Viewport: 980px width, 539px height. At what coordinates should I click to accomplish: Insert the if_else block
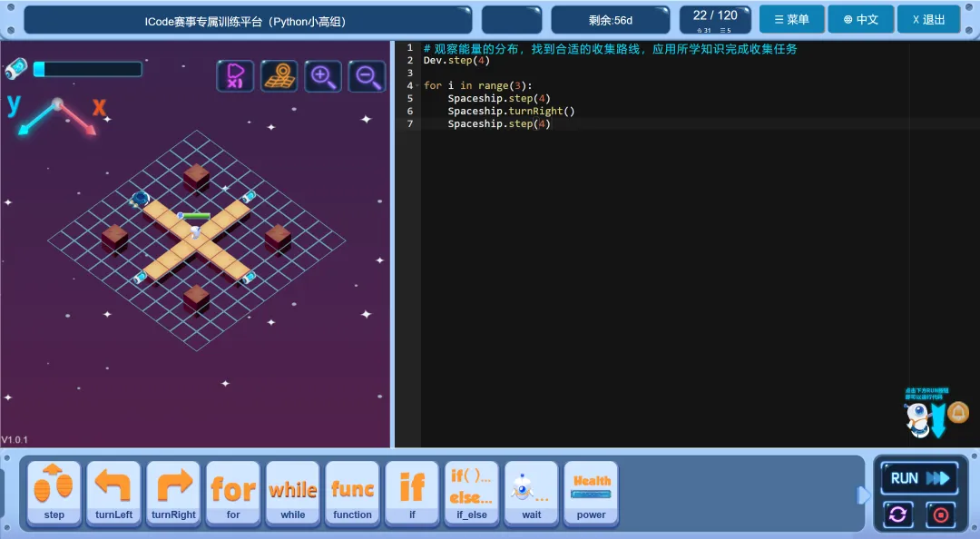pyautogui.click(x=472, y=494)
